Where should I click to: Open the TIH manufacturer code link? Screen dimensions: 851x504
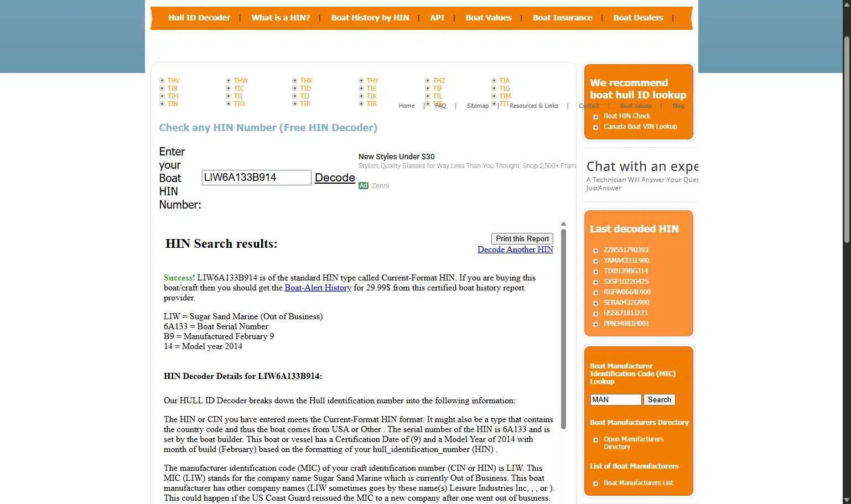point(173,96)
